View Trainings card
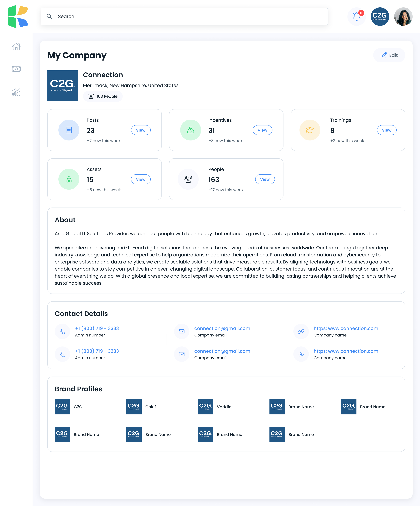 coord(387,130)
